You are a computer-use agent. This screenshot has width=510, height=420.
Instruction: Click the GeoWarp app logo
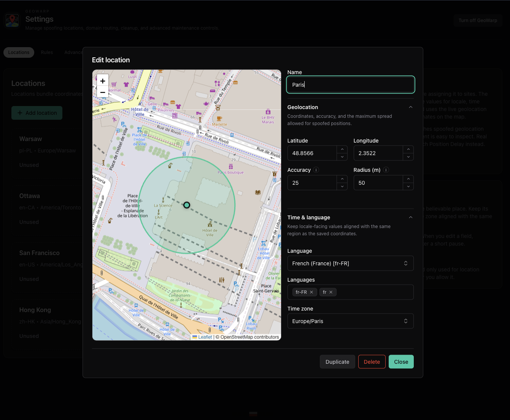point(12,21)
